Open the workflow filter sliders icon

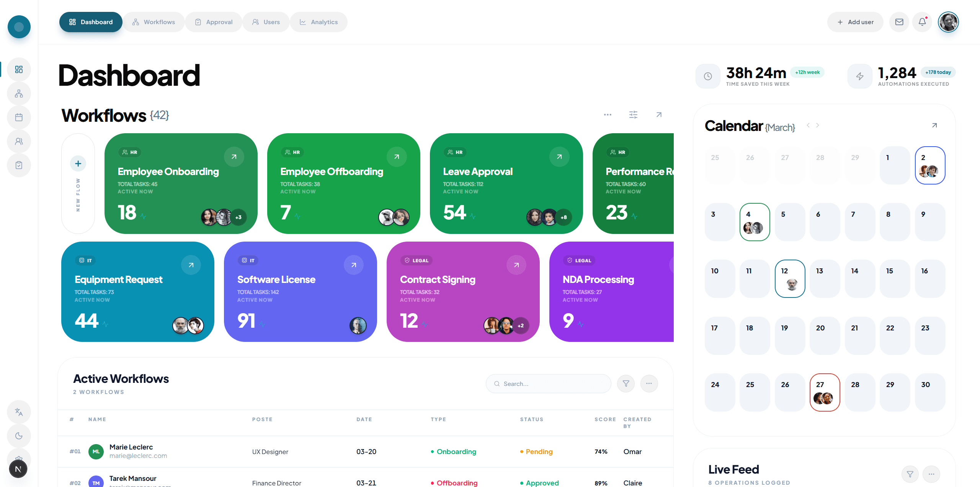[633, 114]
